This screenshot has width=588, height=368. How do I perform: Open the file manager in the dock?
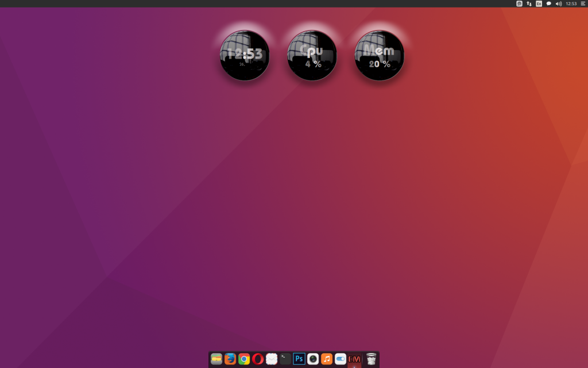point(216,359)
